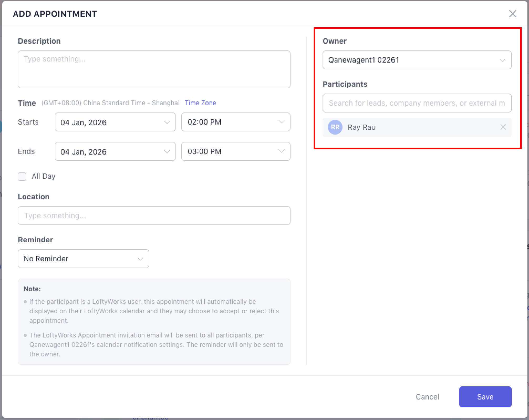529x420 pixels.
Task: Click the Time Zone link
Action: click(200, 103)
